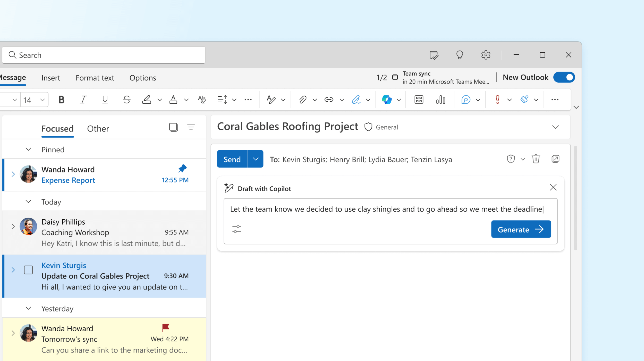Toggle New Outlook switch on
Viewport: 644px width, 361px height.
(565, 78)
